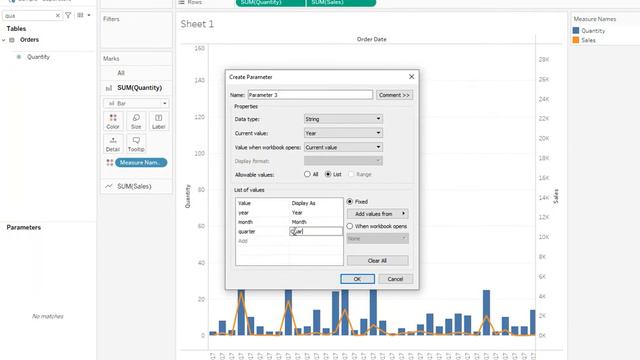This screenshot has width=640, height=360.
Task: Clear the data pane search text
Action: pyautogui.click(x=58, y=16)
